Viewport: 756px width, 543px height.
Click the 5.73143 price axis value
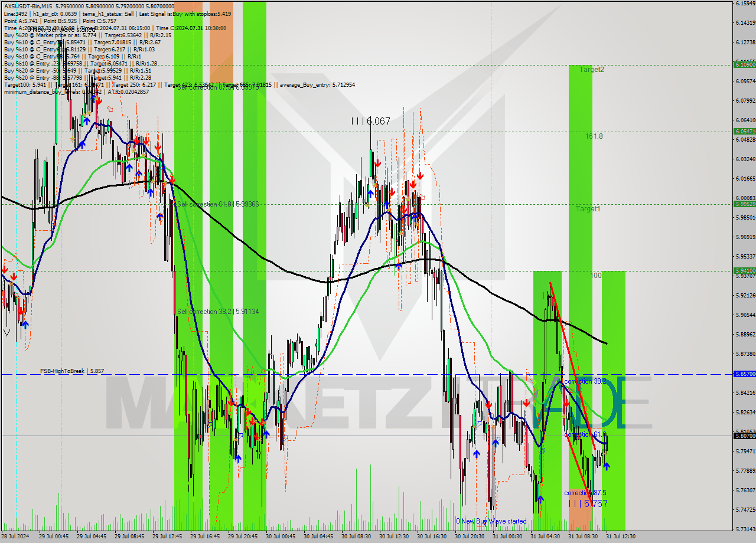[745, 529]
